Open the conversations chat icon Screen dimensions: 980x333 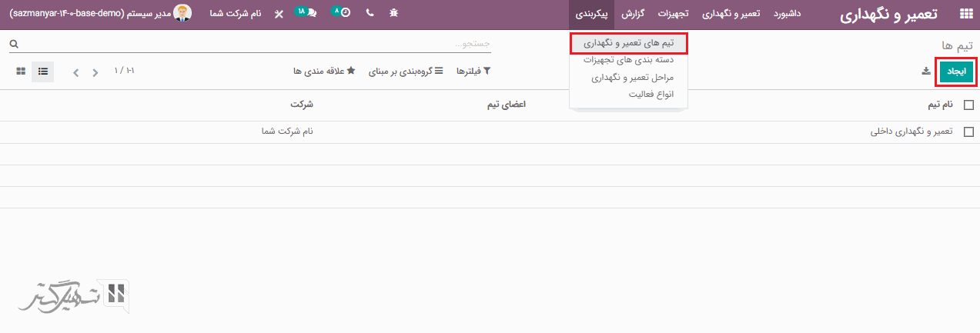point(310,14)
